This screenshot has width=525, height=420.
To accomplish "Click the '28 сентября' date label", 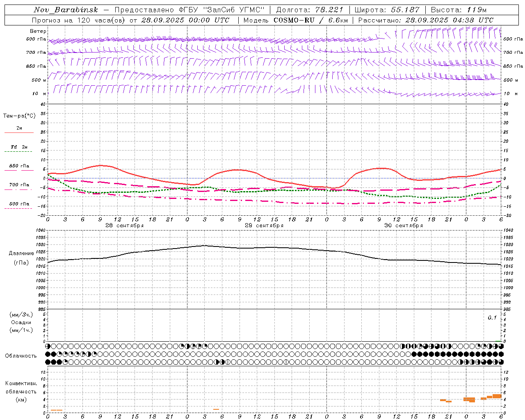I will point(125,226).
